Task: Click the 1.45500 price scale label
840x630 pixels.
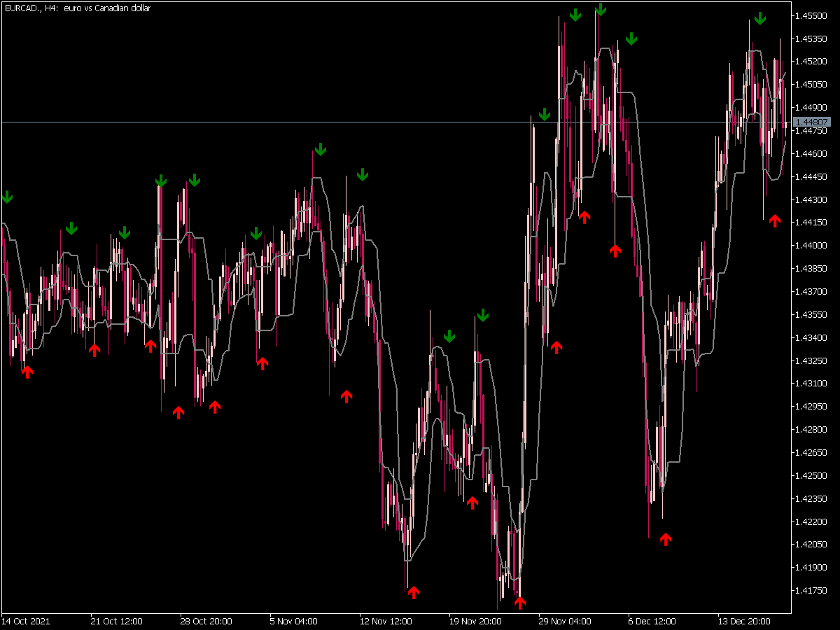Action: (811, 15)
